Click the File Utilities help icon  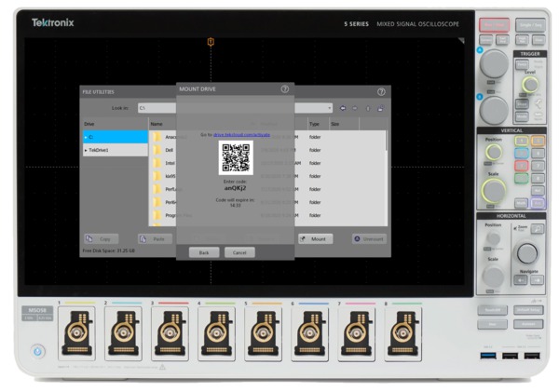[381, 92]
